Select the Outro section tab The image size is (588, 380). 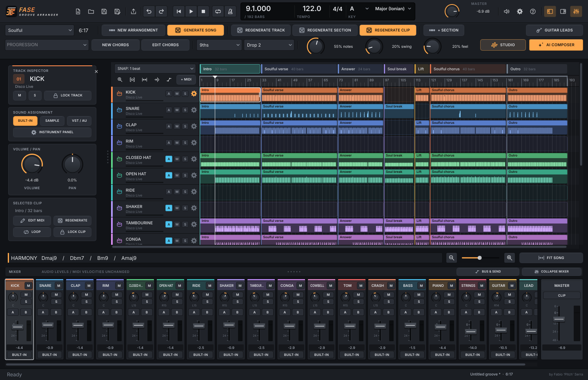click(537, 69)
